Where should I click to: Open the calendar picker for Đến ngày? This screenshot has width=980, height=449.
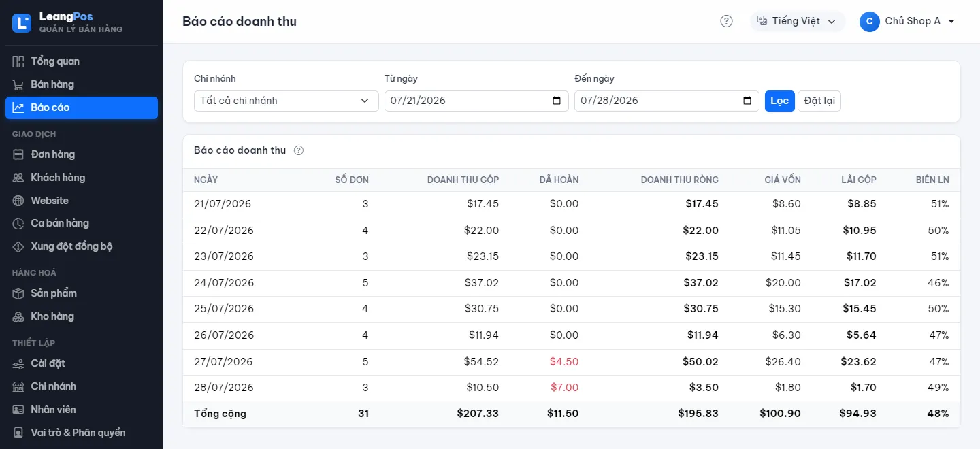point(747,101)
